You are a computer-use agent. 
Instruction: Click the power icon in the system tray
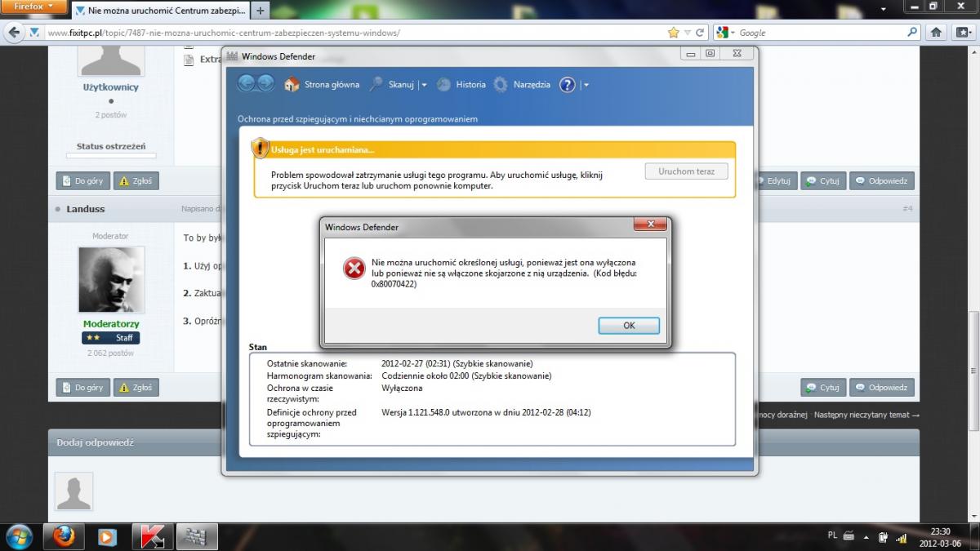[x=883, y=537]
